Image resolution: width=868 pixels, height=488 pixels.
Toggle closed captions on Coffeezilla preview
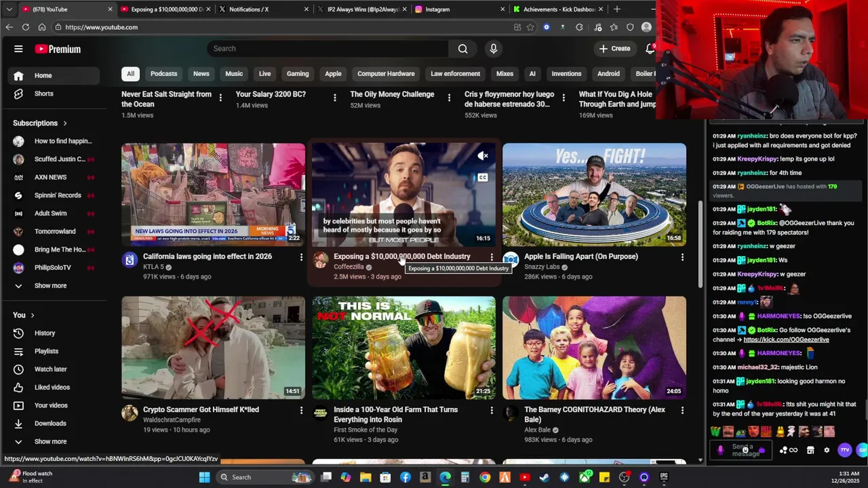coord(482,178)
